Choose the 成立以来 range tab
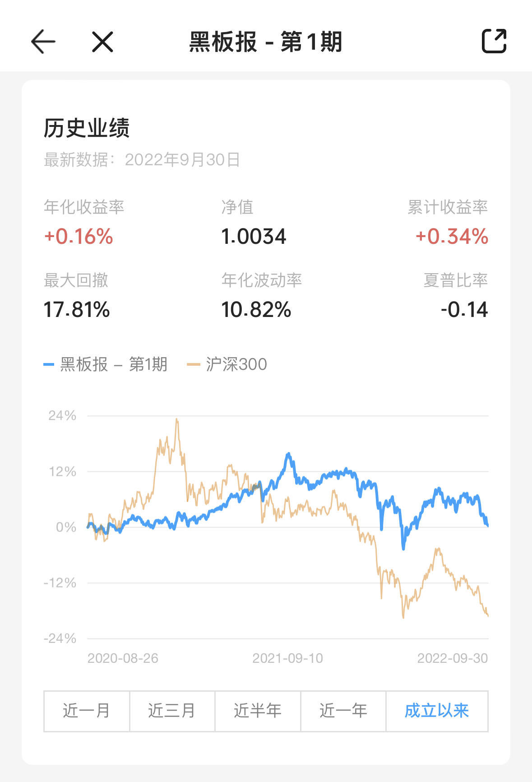532x782 pixels. coord(437,711)
